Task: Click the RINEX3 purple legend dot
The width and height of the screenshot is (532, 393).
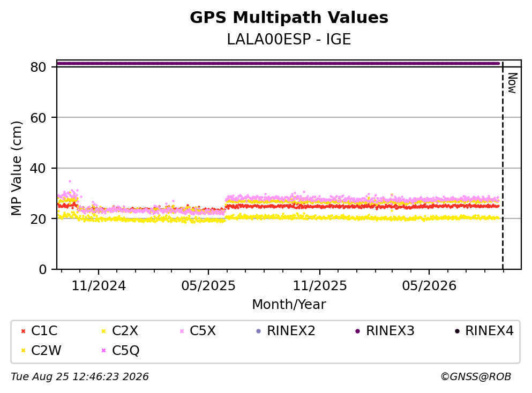Action: (357, 331)
